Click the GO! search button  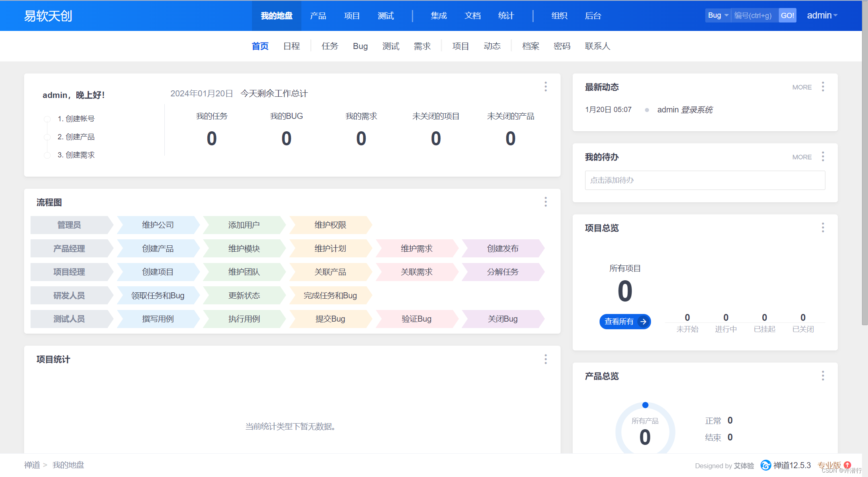[x=787, y=15]
